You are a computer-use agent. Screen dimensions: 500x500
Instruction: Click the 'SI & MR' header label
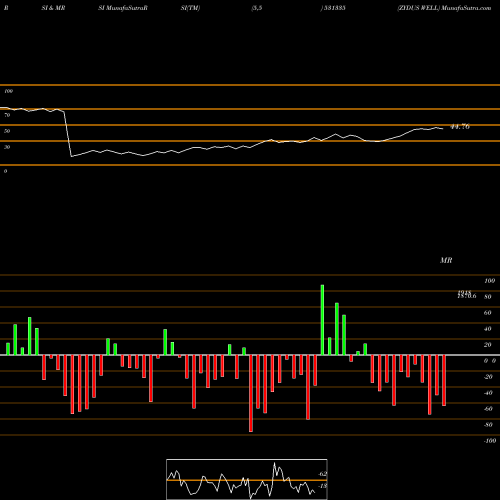53,8
